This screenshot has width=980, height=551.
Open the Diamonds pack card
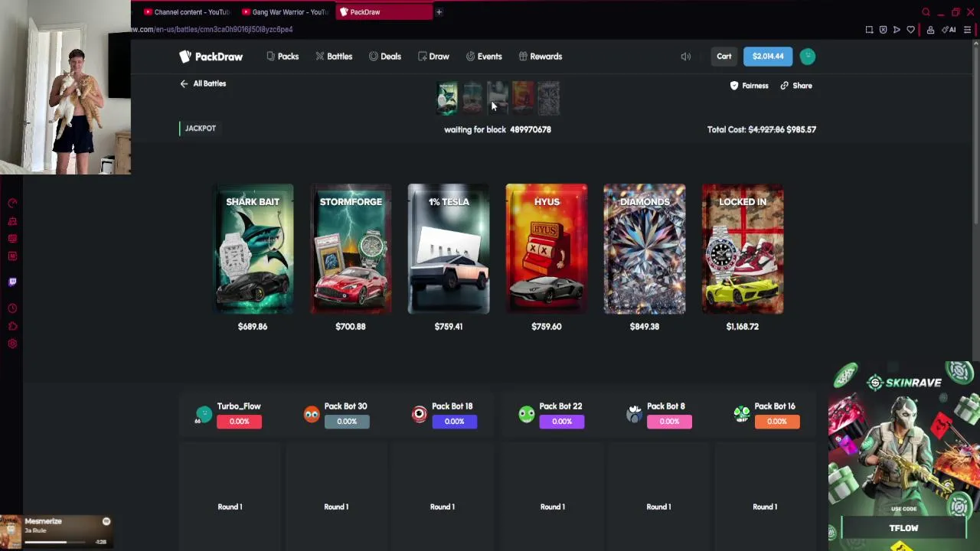pos(645,249)
